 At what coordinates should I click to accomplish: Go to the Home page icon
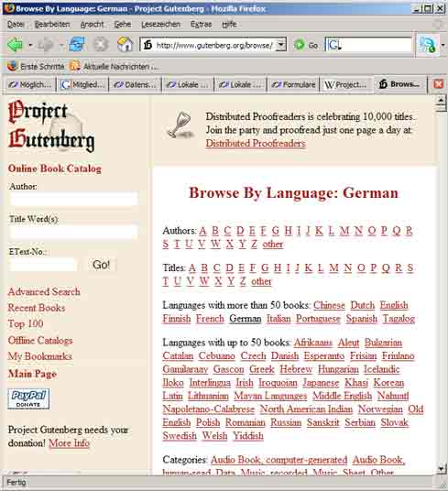125,44
